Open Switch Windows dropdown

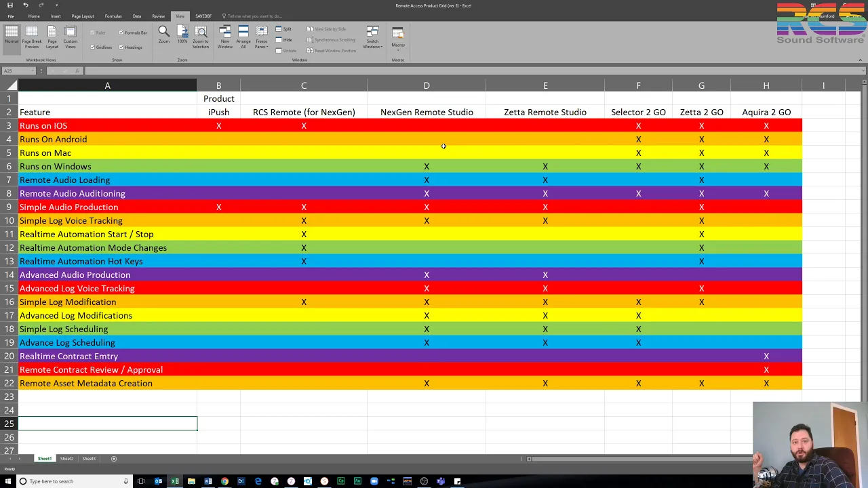click(x=372, y=37)
